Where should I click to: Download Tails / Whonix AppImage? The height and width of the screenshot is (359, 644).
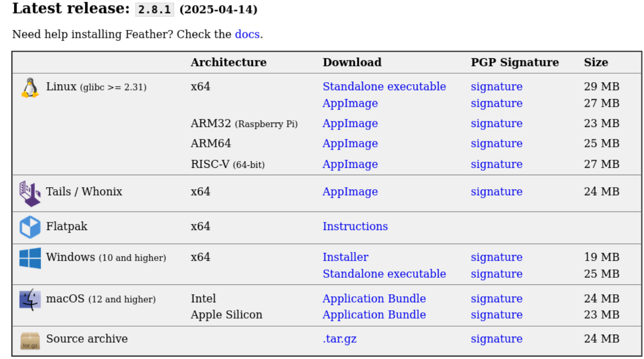350,192
